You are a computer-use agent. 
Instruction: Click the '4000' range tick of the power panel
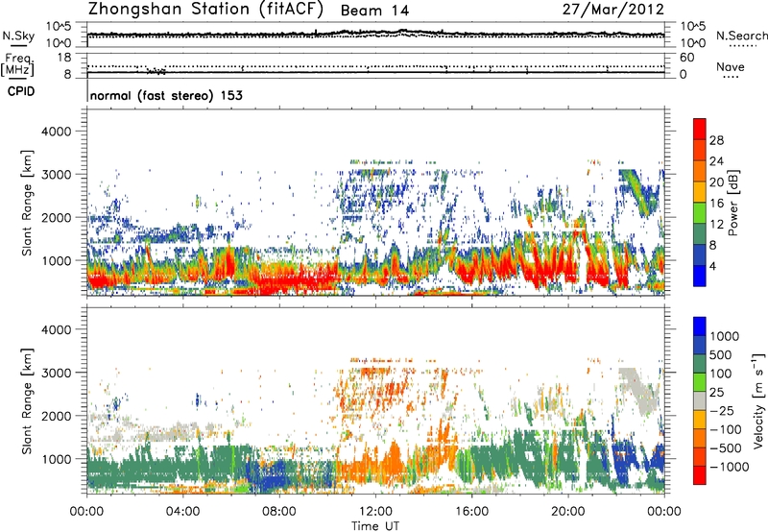coord(57,132)
